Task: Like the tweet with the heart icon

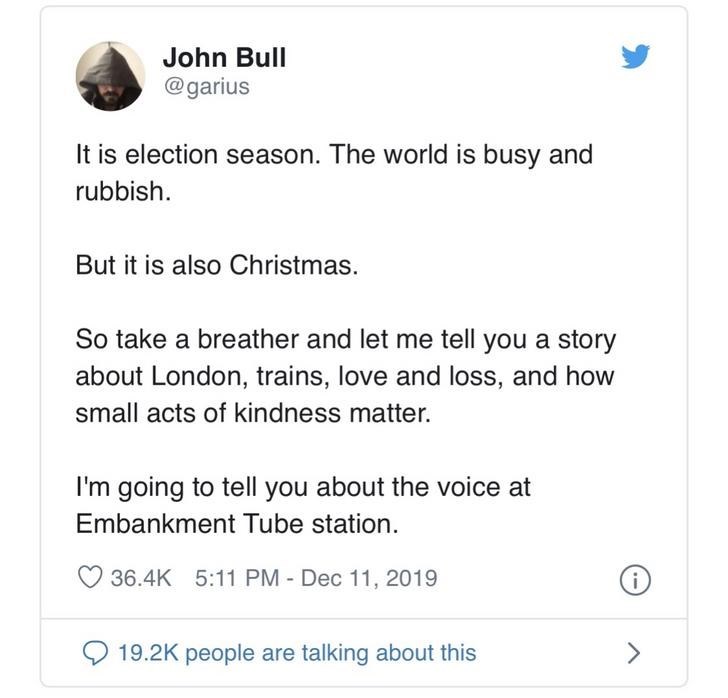Action: point(91,577)
